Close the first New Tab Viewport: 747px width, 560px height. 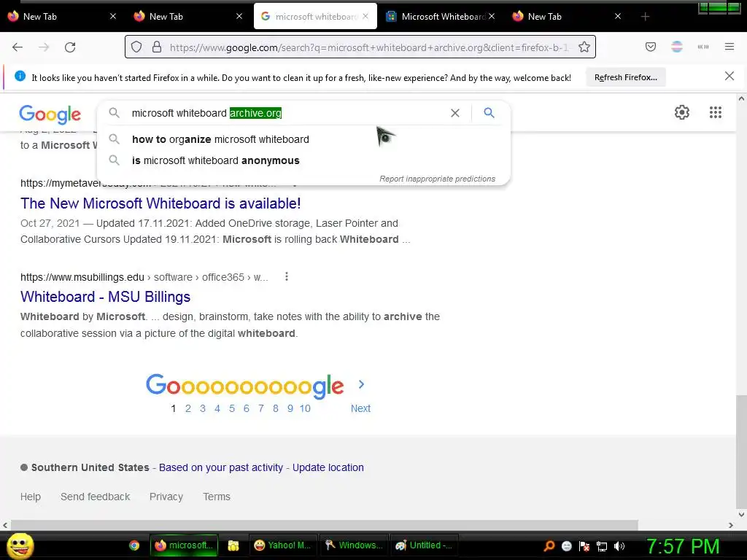(x=113, y=16)
